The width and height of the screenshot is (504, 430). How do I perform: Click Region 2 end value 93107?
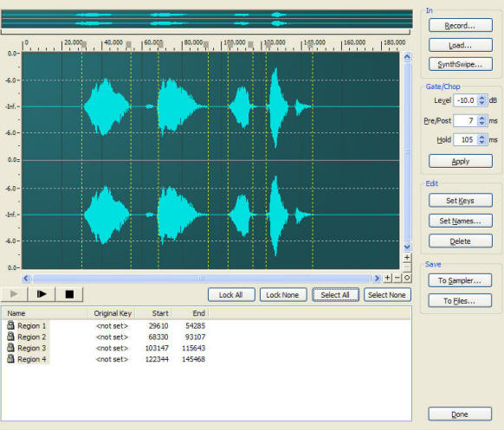[x=195, y=337]
